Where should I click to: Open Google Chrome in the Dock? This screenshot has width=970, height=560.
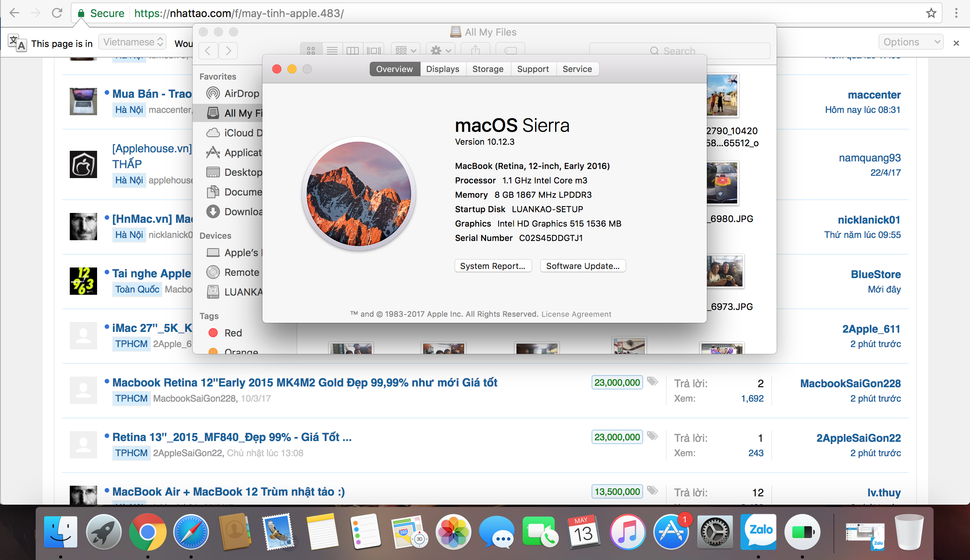coord(148,532)
